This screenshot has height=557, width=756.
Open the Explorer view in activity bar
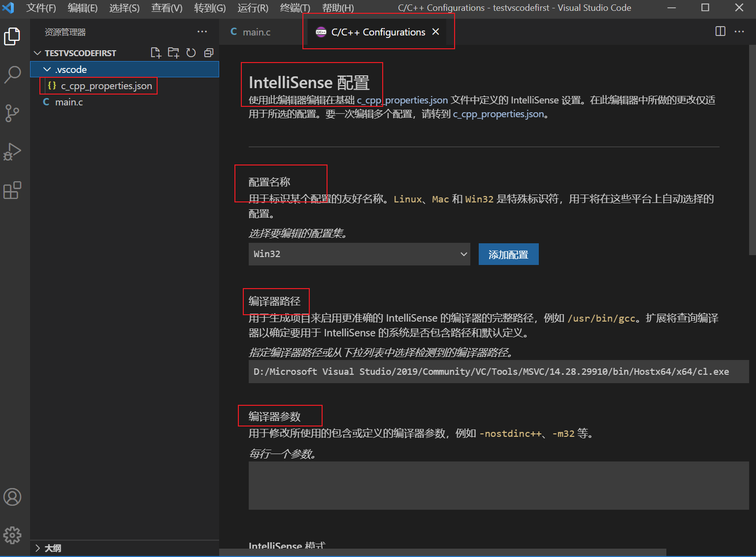pyautogui.click(x=12, y=36)
